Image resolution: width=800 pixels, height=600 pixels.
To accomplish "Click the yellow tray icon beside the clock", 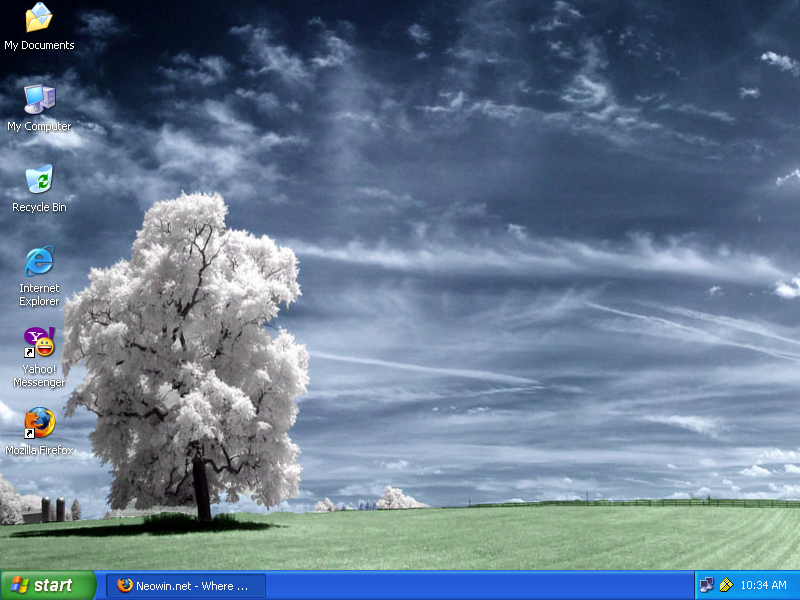I will [726, 585].
